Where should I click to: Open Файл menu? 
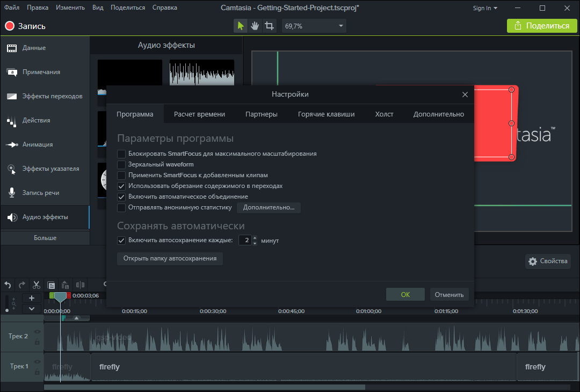(x=12, y=8)
